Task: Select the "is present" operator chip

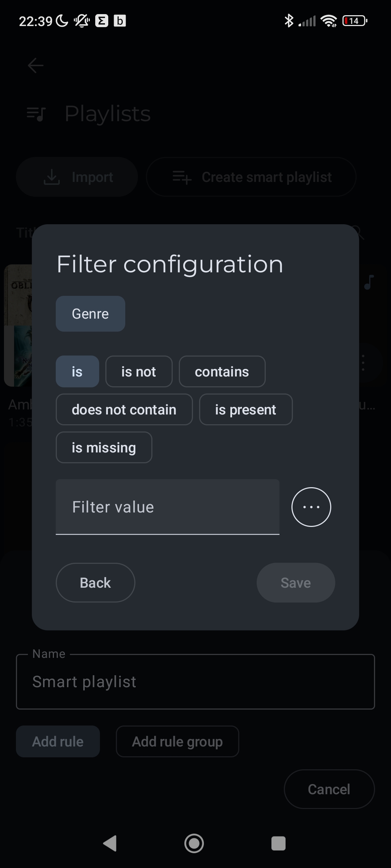Action: coord(245,410)
